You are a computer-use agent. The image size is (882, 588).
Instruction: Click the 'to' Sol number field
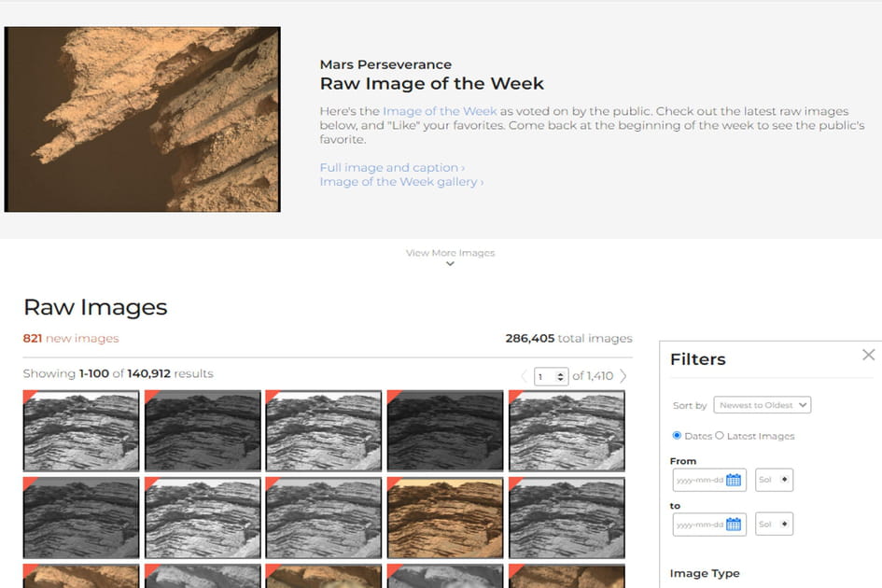[774, 525]
